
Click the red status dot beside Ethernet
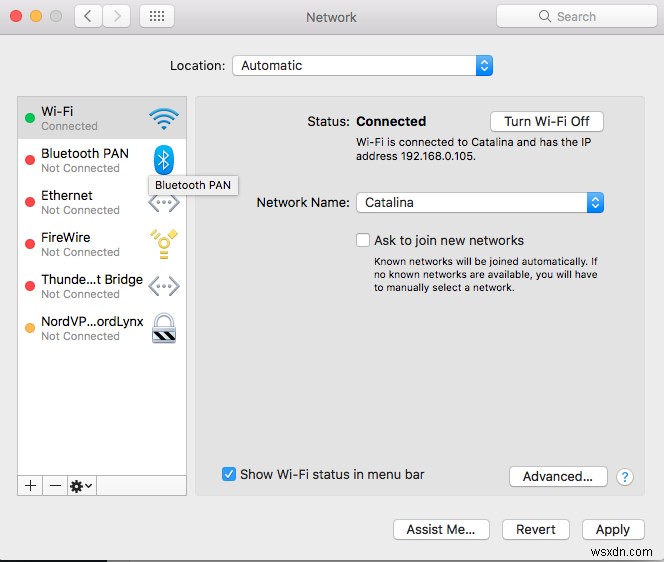30,202
